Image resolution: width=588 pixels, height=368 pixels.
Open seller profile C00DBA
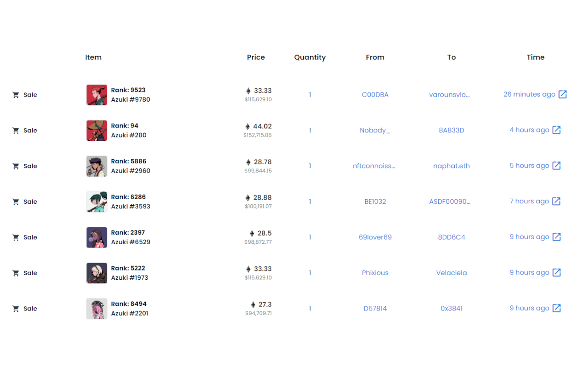coord(375,95)
